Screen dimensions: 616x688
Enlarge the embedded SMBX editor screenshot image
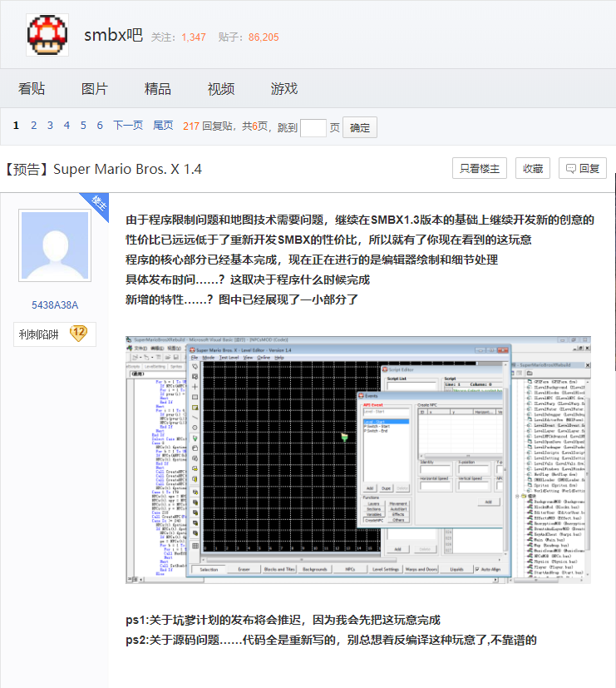pos(358,460)
